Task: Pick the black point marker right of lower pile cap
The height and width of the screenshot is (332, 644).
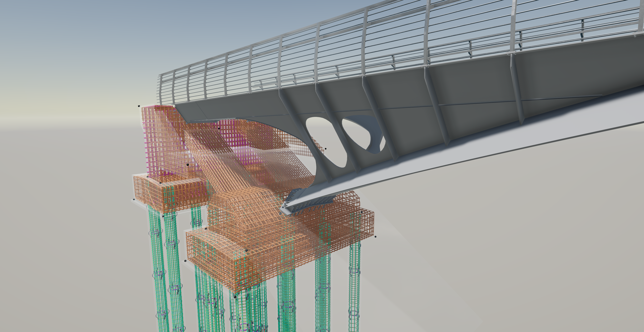Action: (375, 236)
